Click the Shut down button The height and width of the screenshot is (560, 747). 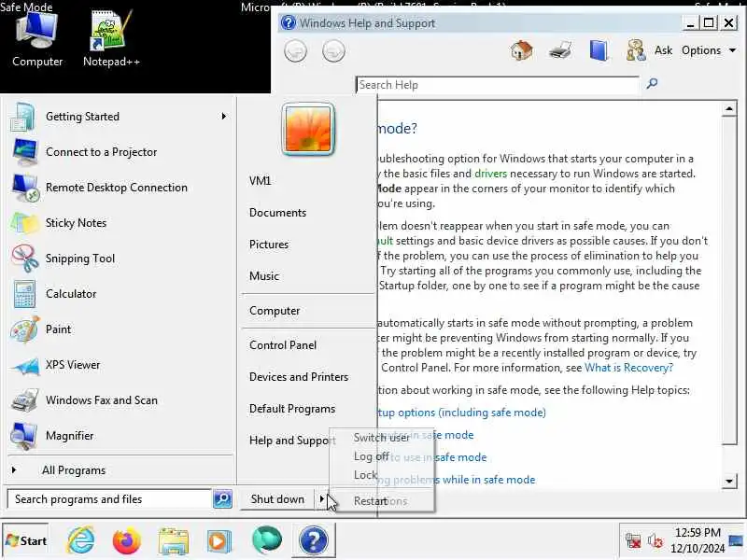click(x=277, y=498)
